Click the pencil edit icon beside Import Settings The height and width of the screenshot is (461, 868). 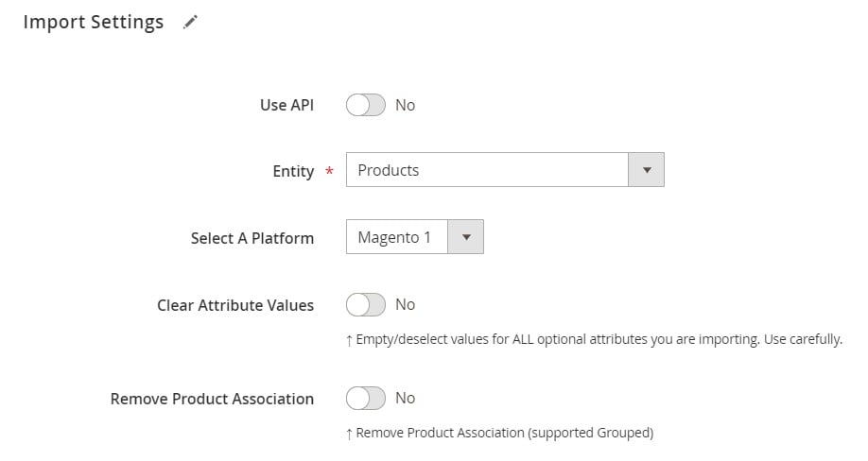click(190, 23)
